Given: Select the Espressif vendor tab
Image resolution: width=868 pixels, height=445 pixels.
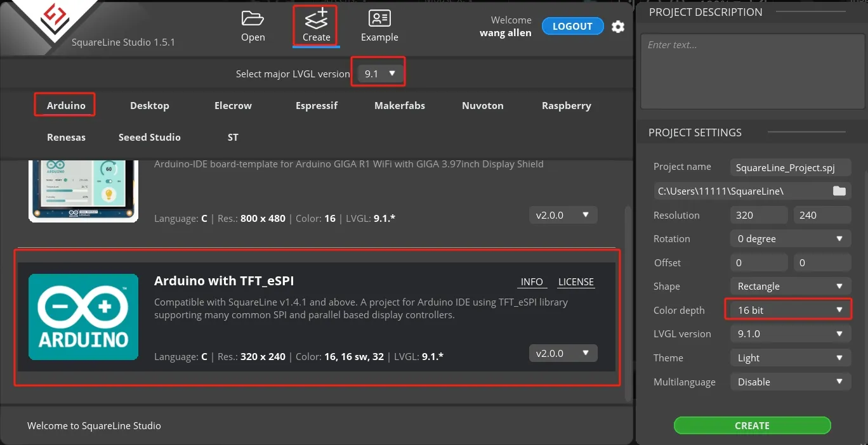Looking at the screenshot, I should [x=317, y=106].
